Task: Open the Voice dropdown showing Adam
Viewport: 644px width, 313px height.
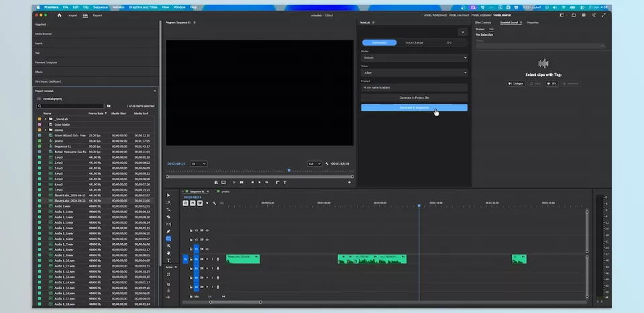Action: click(x=414, y=73)
